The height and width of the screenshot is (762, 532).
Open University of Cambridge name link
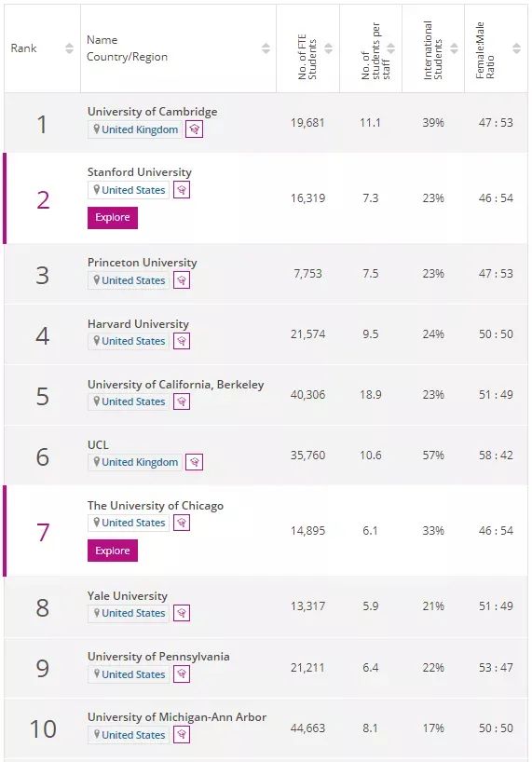tap(153, 112)
